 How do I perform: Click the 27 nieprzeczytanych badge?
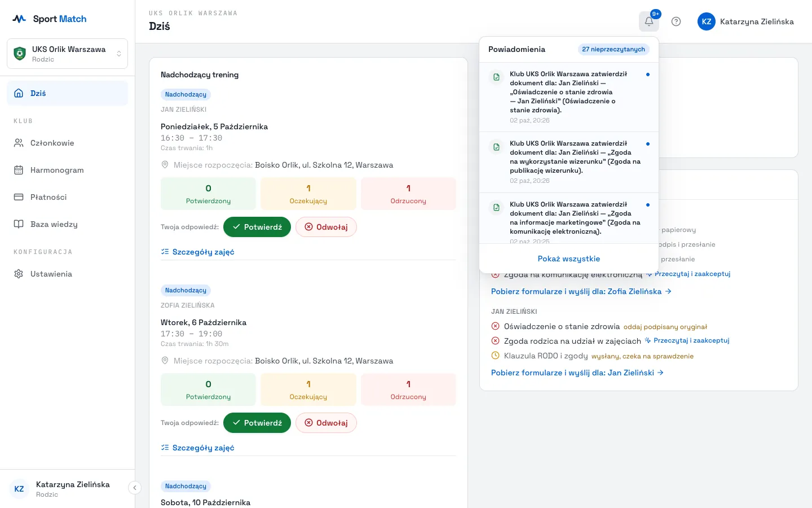click(x=614, y=49)
